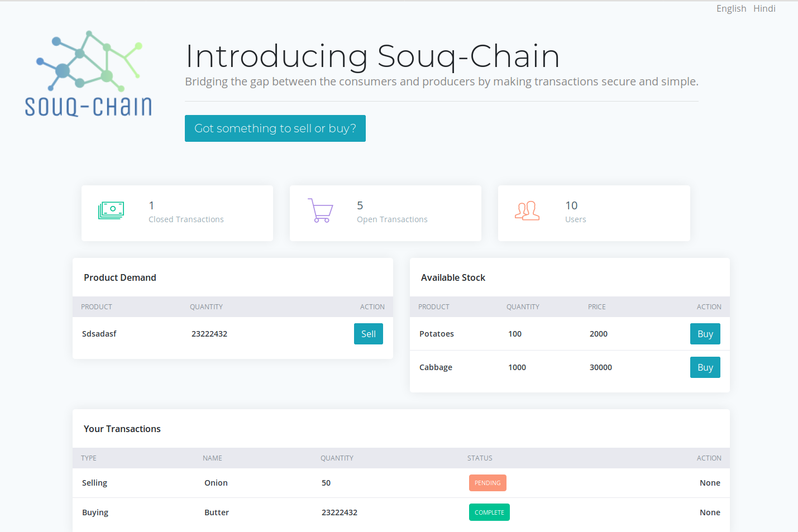Click the QUANTITY column header in Available Stock
This screenshot has width=798, height=532.
coord(523,306)
